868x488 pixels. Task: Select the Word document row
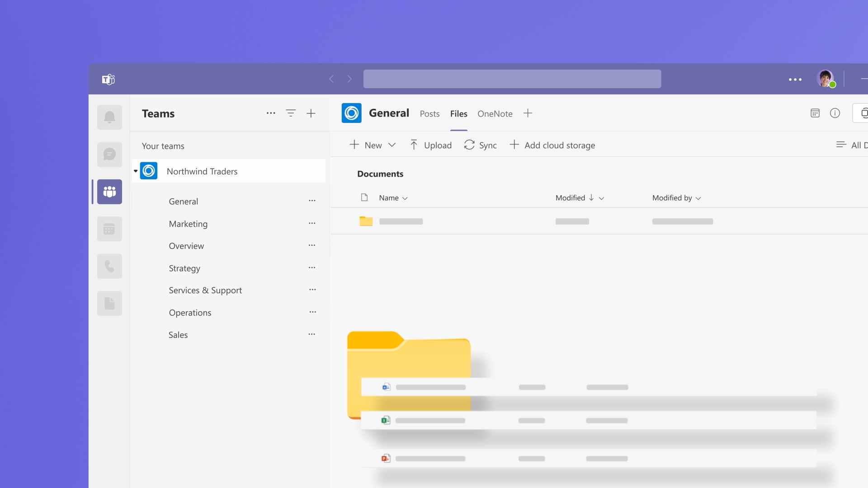[x=589, y=387]
